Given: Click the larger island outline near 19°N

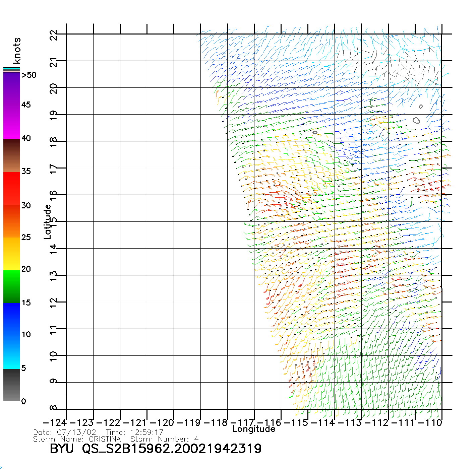Looking at the screenshot, I should pyautogui.click(x=416, y=120).
